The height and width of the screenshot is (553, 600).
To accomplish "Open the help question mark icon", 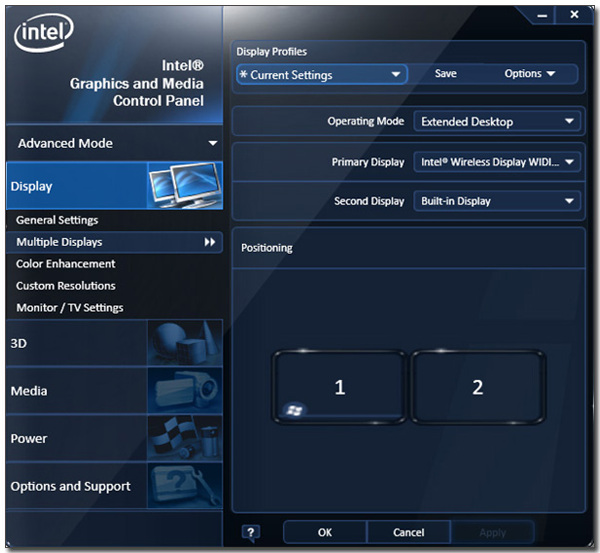I will tap(251, 533).
